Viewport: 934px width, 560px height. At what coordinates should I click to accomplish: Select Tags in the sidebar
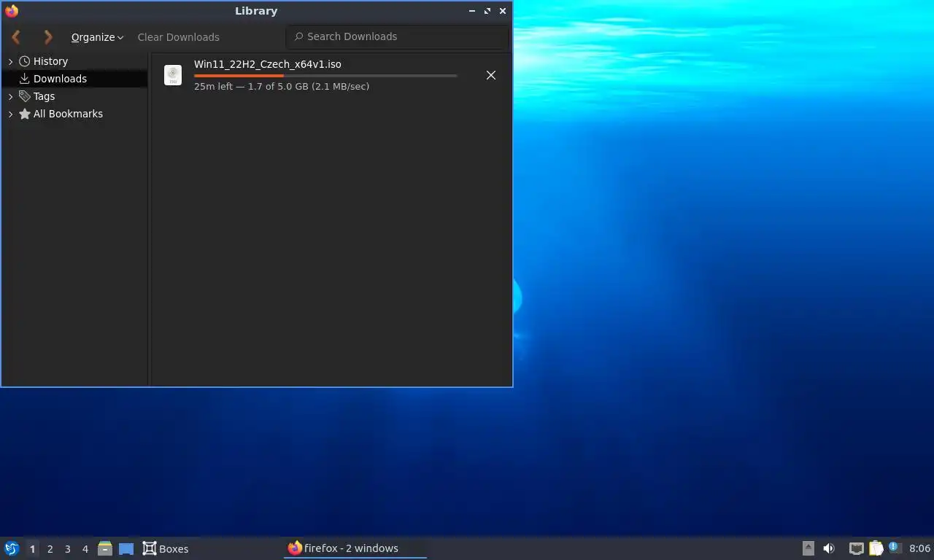point(44,96)
